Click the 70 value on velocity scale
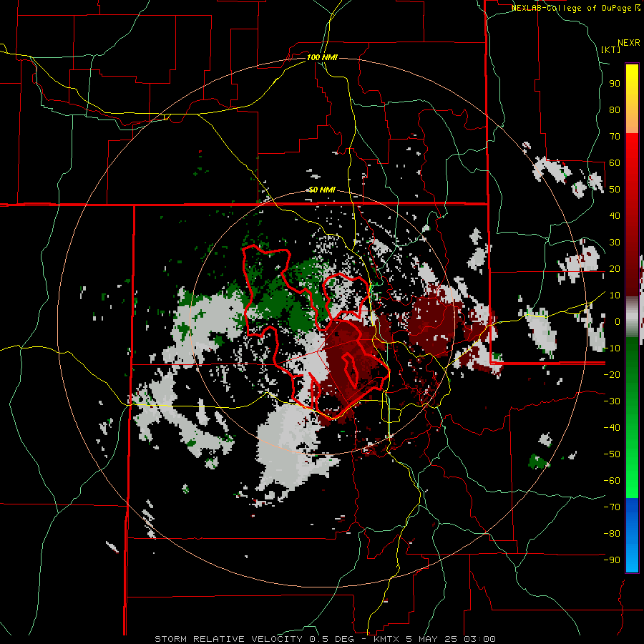 pyautogui.click(x=615, y=137)
